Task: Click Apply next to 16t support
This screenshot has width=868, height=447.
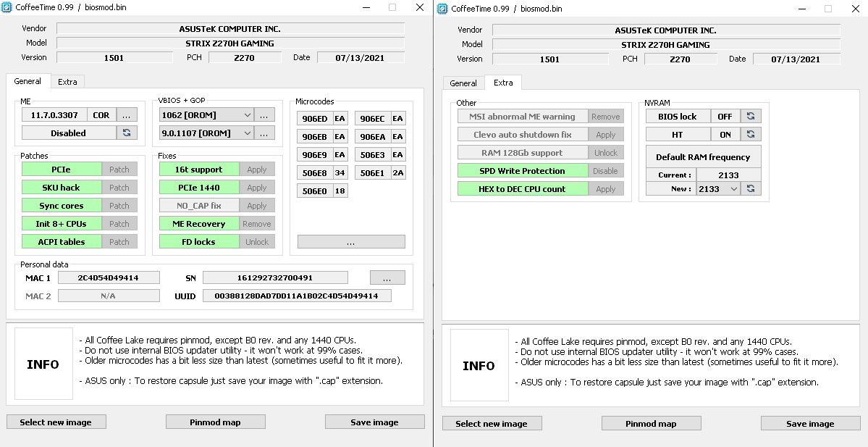Action: click(257, 170)
